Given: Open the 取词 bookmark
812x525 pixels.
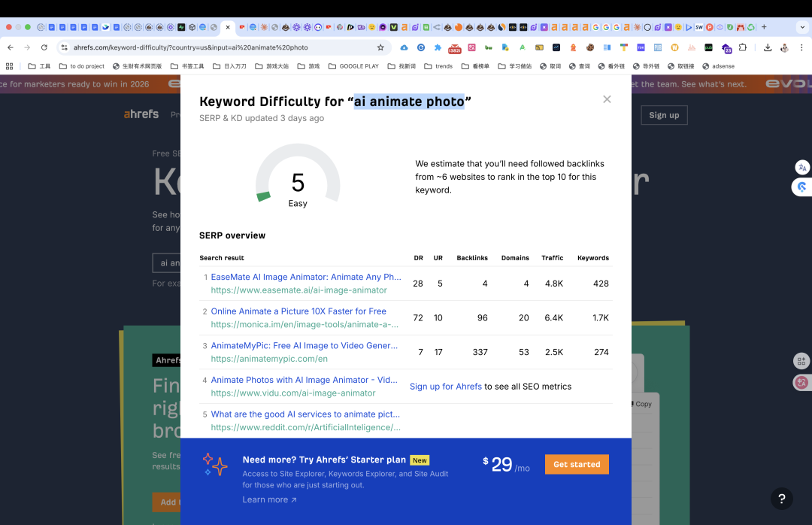Looking at the screenshot, I should point(550,66).
